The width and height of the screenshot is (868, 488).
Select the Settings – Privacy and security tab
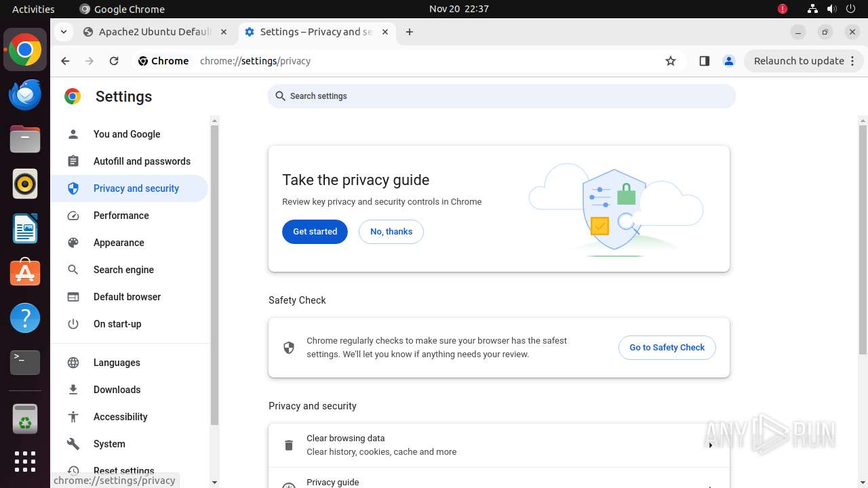click(317, 32)
